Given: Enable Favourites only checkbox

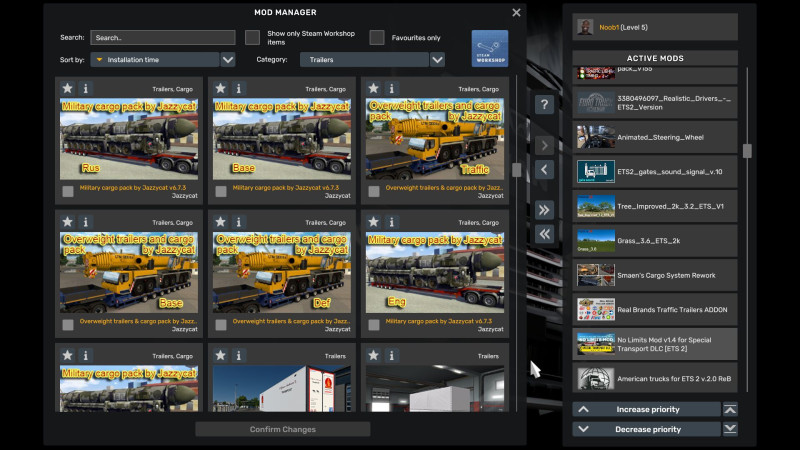Looking at the screenshot, I should tap(377, 37).
